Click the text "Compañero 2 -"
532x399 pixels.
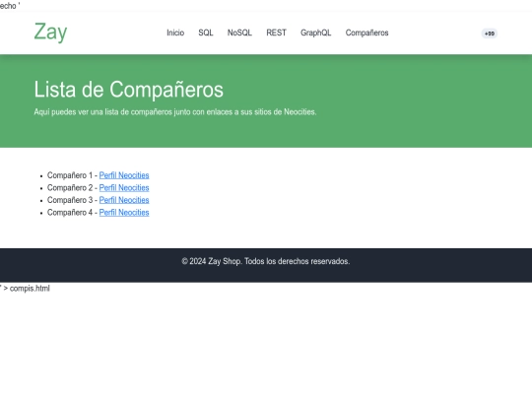72,187
